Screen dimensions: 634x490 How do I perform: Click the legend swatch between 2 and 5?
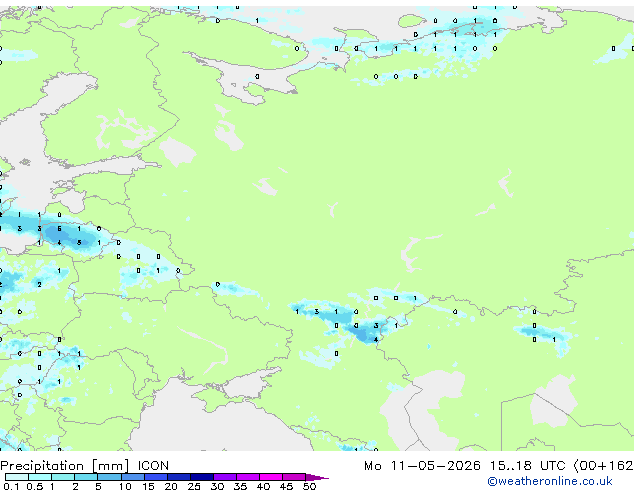pos(86,477)
